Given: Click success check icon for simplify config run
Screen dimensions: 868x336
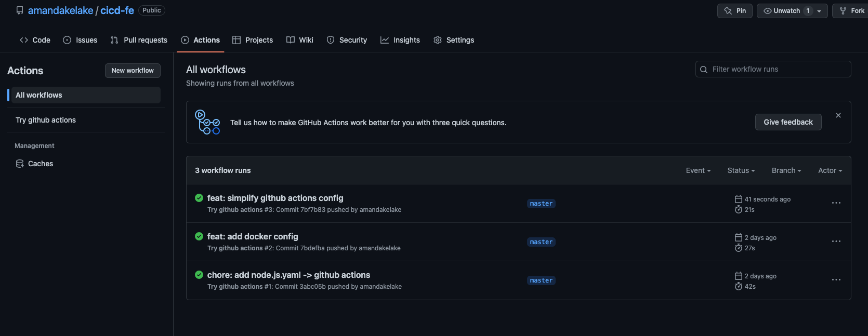Looking at the screenshot, I should tap(199, 198).
